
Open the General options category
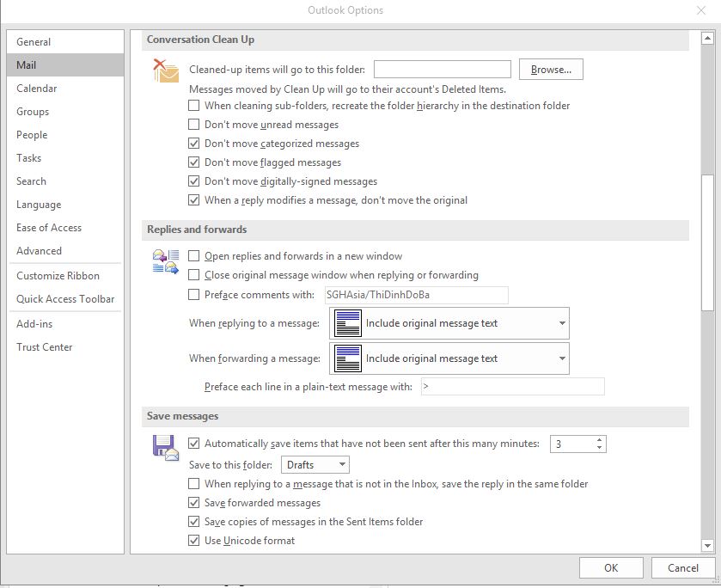[65, 42]
